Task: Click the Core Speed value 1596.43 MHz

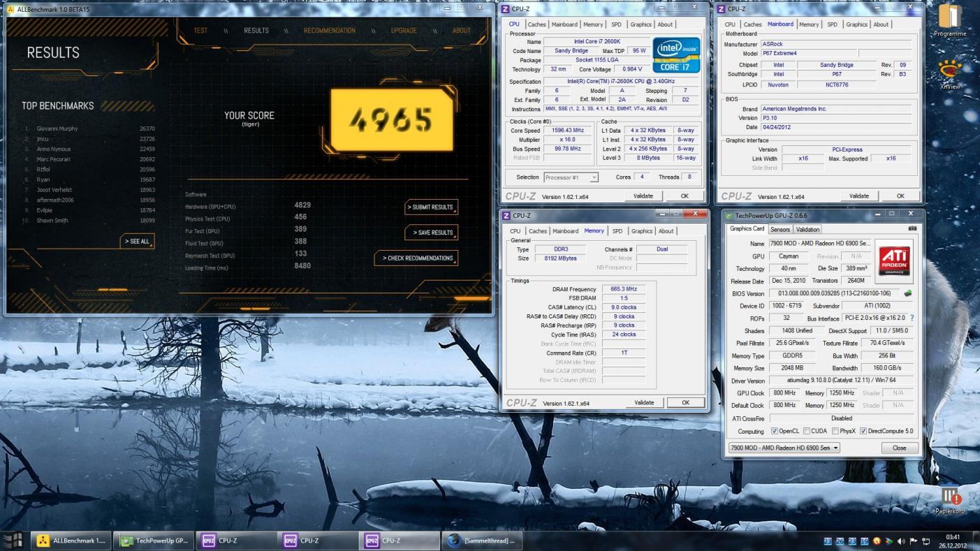Action: pos(569,131)
